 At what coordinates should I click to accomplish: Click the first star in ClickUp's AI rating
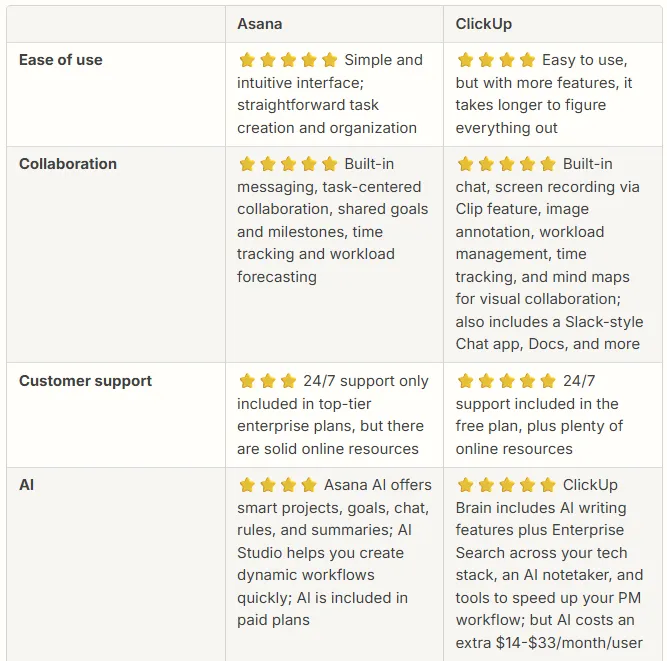(465, 485)
